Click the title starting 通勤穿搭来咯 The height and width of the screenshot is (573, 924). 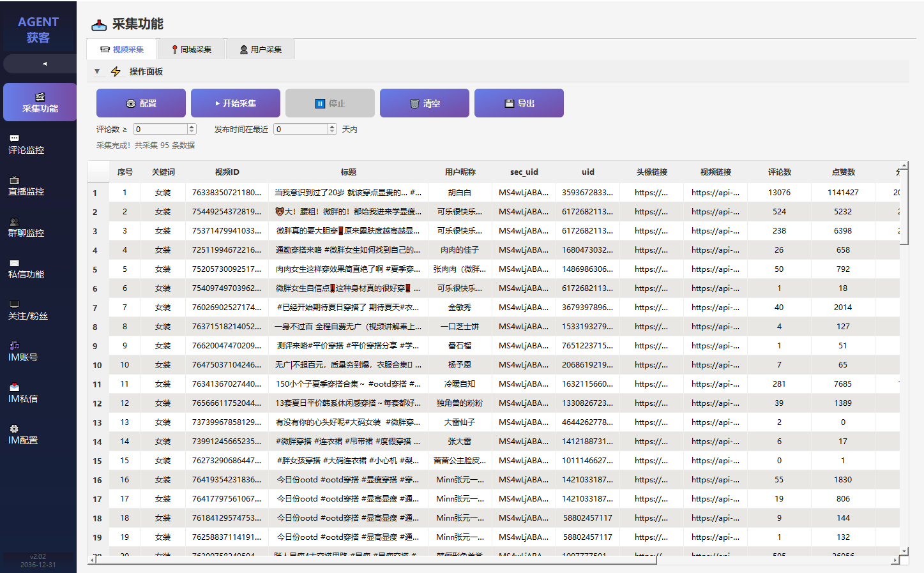click(348, 250)
